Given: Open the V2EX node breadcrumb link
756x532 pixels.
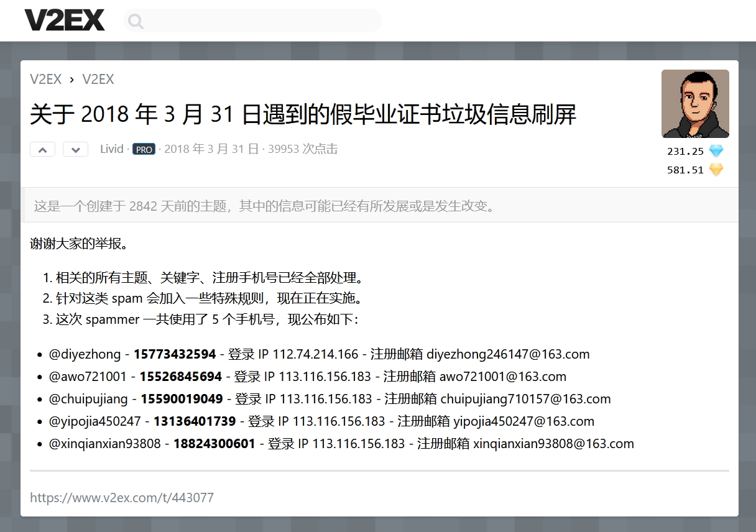Looking at the screenshot, I should pyautogui.click(x=98, y=79).
